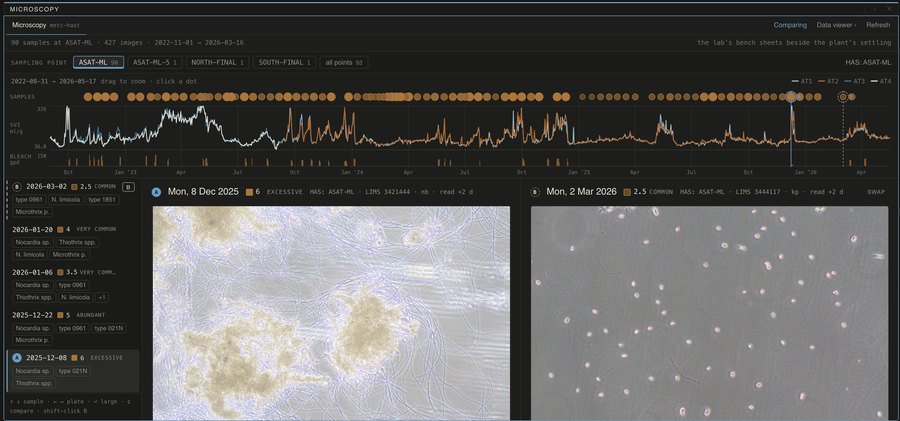This screenshot has width=900, height=421.
Task: Click the circled A icon on 2025-12-08 row
Action: pyautogui.click(x=17, y=358)
